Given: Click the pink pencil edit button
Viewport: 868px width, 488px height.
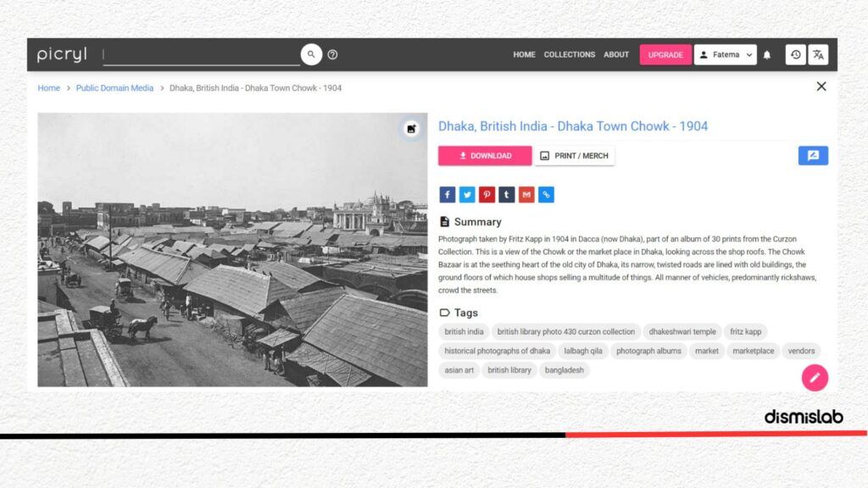Looking at the screenshot, I should (815, 377).
